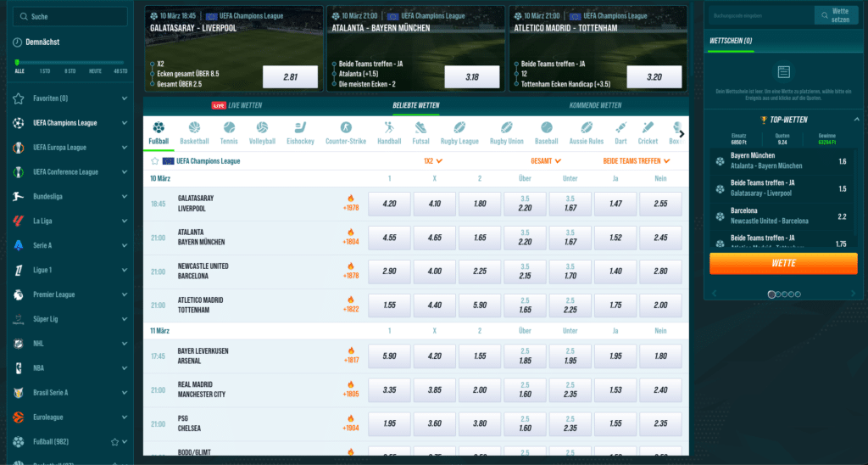The image size is (868, 465).
Task: Select the Brasil Serie A menu item
Action: 70,392
